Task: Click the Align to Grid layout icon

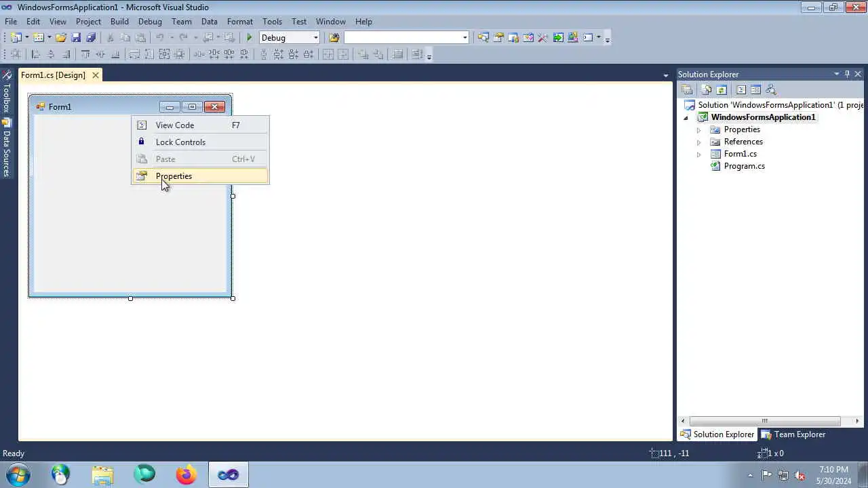Action: (16, 55)
